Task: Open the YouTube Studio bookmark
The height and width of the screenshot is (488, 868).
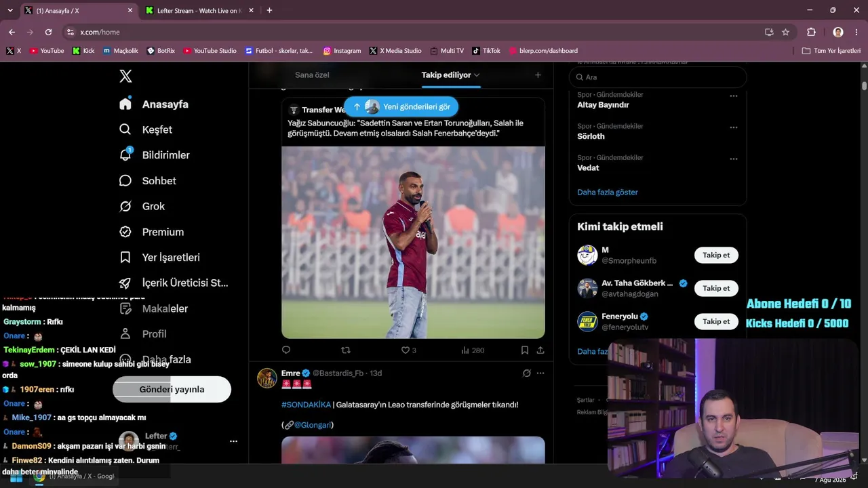Action: (210, 51)
